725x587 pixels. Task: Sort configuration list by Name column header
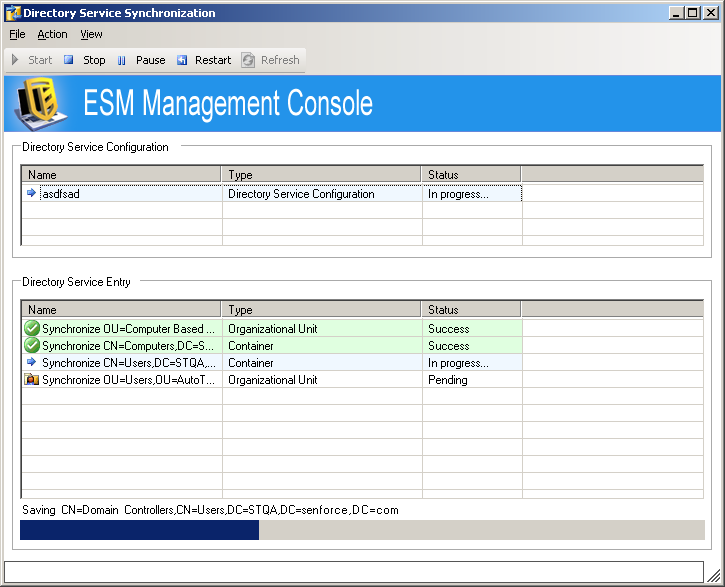pyautogui.click(x=121, y=175)
